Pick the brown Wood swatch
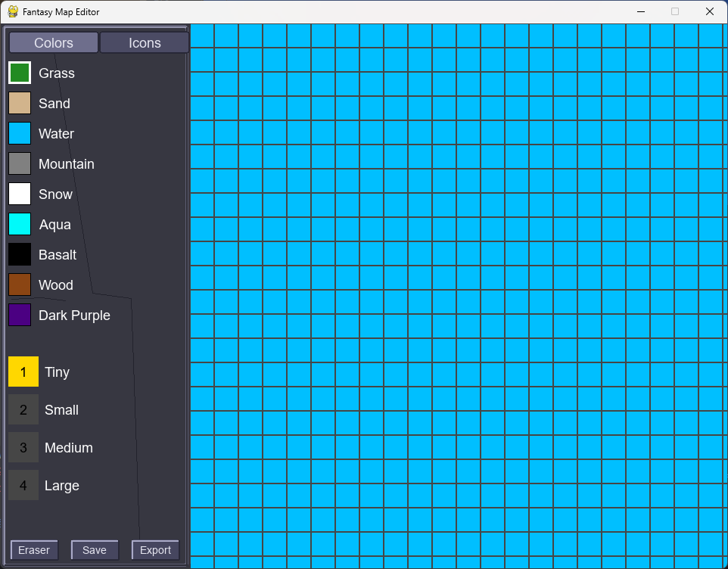Image resolution: width=728 pixels, height=569 pixels. pos(20,284)
